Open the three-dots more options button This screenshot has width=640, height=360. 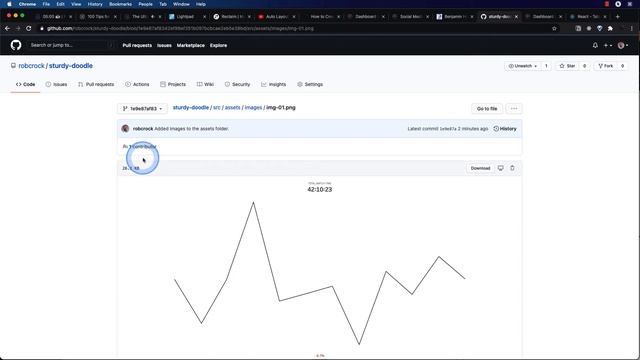click(514, 109)
